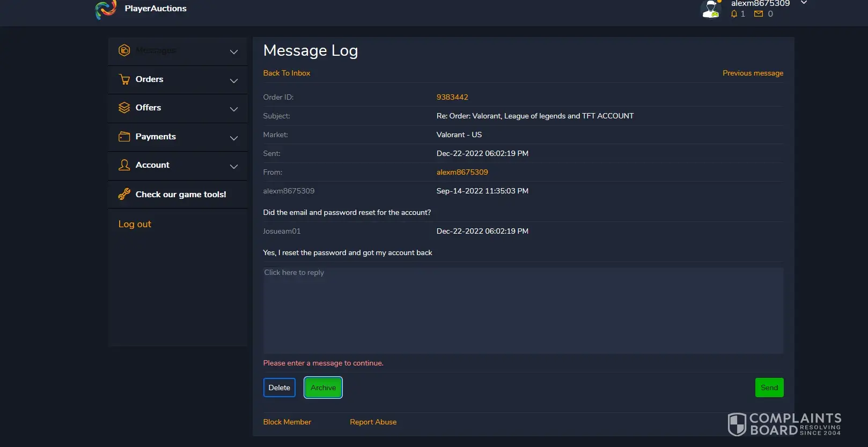
Task: Expand the Messages menu chevron
Action: pos(234,52)
